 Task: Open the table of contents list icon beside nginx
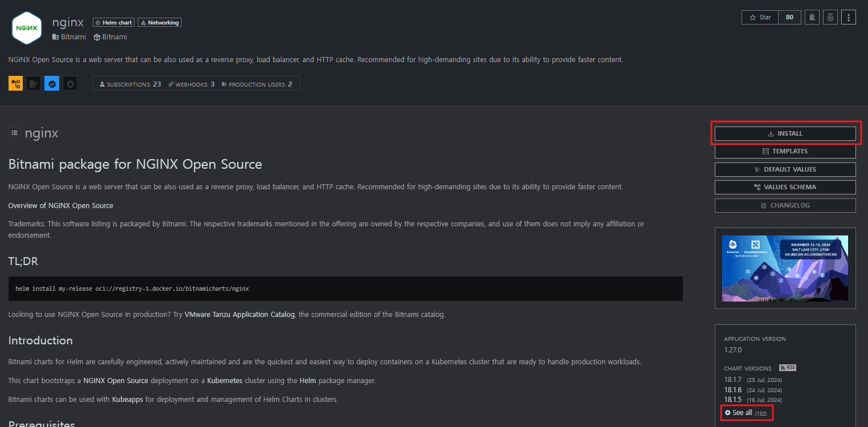[15, 132]
